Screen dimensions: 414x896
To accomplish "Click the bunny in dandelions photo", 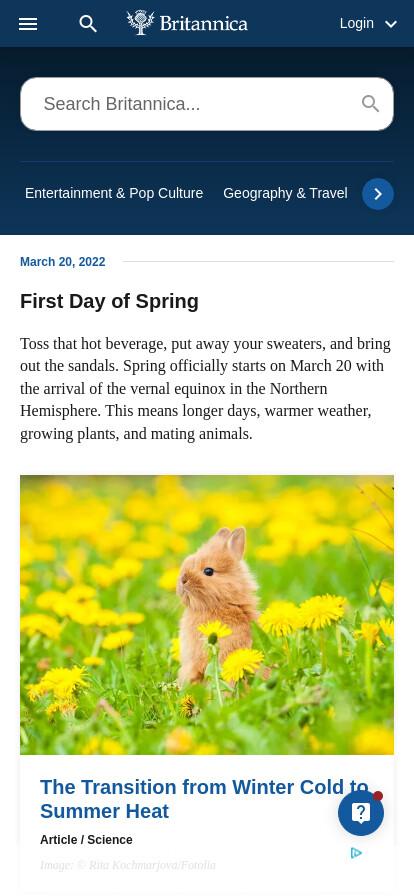I will pos(207,615).
